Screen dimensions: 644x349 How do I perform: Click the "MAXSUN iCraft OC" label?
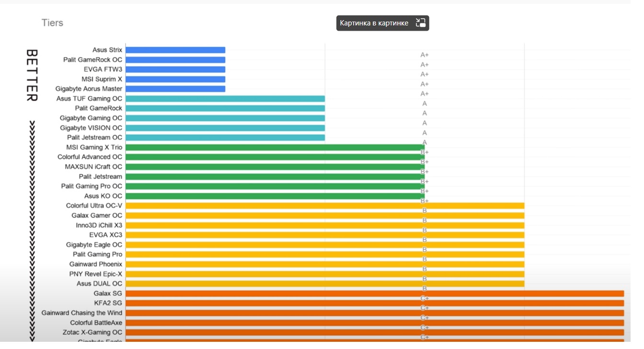click(x=93, y=167)
